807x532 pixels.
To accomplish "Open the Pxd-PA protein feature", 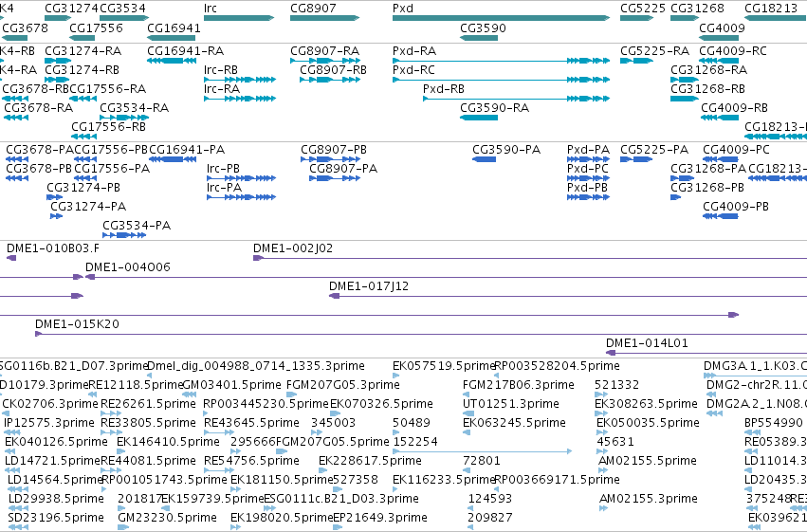I will click(x=588, y=150).
